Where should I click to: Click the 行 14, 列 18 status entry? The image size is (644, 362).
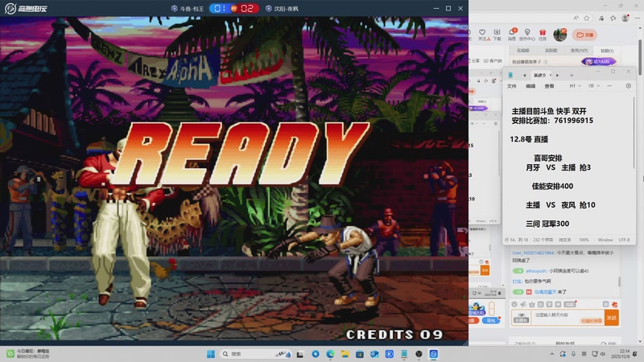click(x=516, y=240)
